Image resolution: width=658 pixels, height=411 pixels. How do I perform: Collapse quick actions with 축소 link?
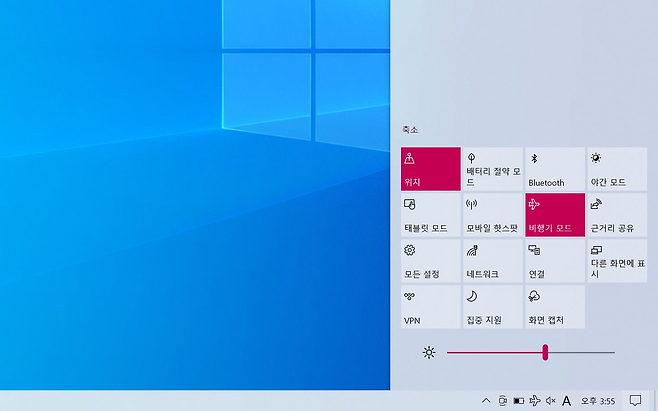[410, 130]
